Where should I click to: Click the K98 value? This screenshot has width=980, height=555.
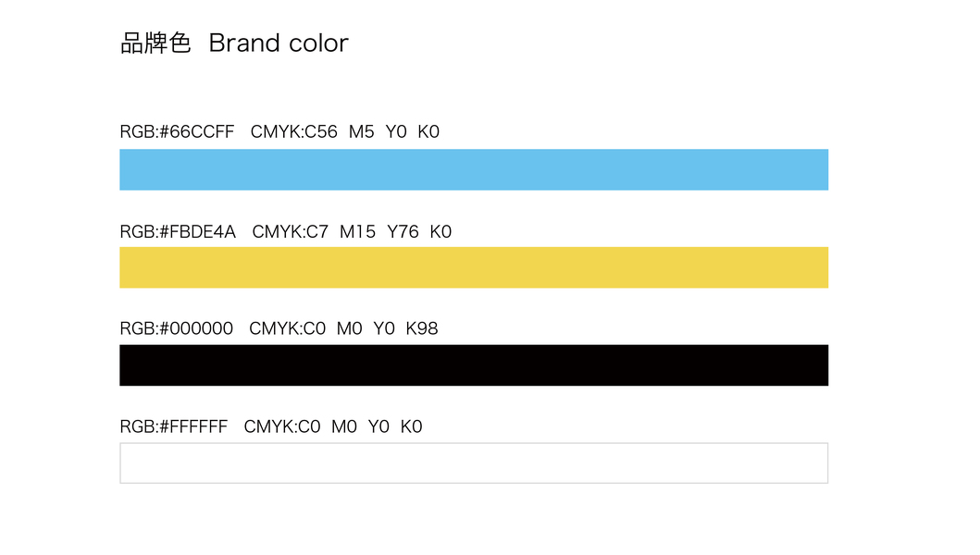pyautogui.click(x=422, y=328)
